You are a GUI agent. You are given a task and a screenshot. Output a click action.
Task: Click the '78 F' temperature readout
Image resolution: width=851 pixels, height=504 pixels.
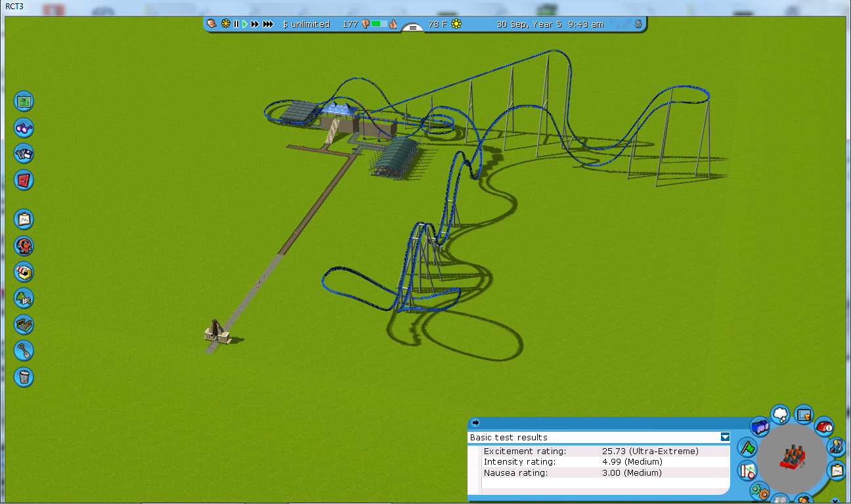(437, 24)
